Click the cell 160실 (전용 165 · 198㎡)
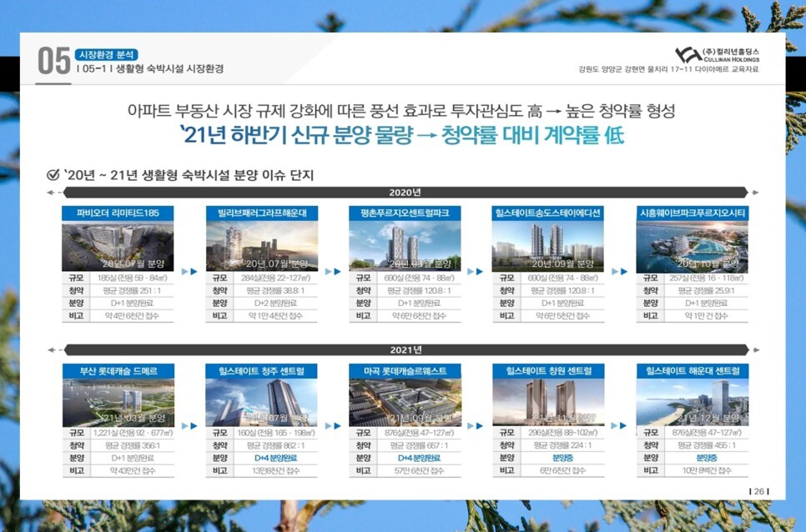This screenshot has width=806, height=532. tap(275, 433)
